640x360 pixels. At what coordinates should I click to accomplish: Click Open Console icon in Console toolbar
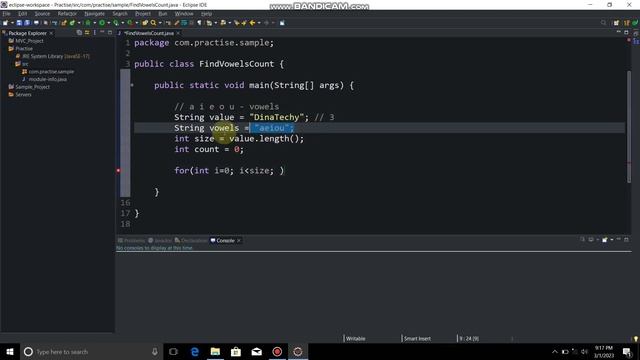(604, 240)
